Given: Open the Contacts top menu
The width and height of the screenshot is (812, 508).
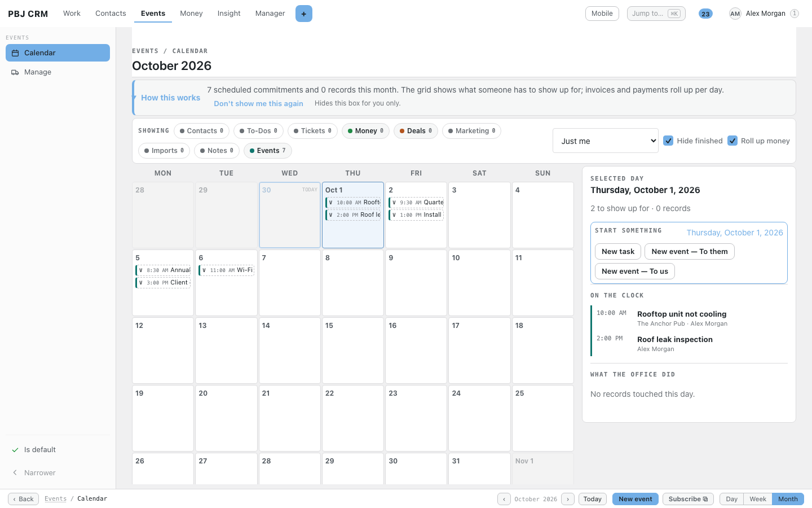Looking at the screenshot, I should [111, 14].
